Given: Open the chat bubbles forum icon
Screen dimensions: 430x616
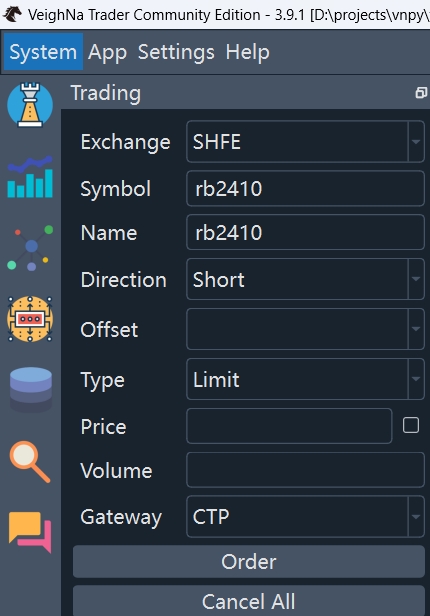Looking at the screenshot, I should pos(30,532).
